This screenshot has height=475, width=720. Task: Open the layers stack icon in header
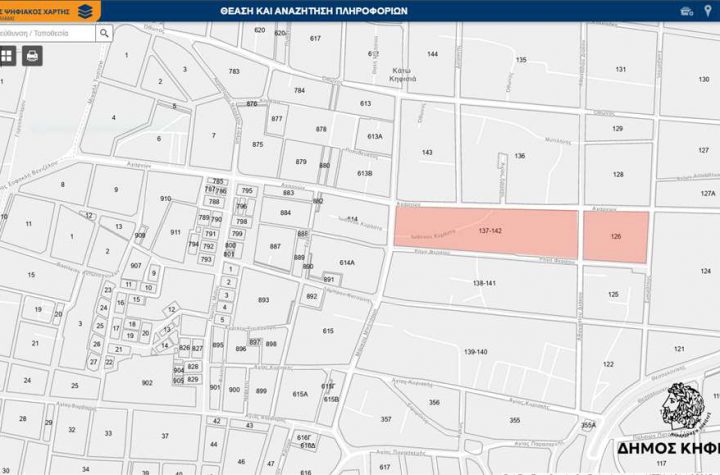pyautogui.click(x=85, y=10)
